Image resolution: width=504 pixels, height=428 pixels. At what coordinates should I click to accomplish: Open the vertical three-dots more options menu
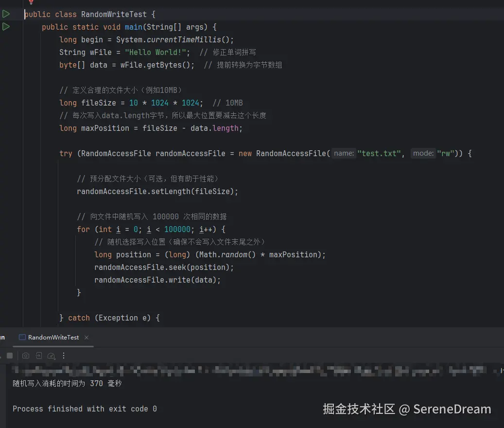pyautogui.click(x=64, y=356)
